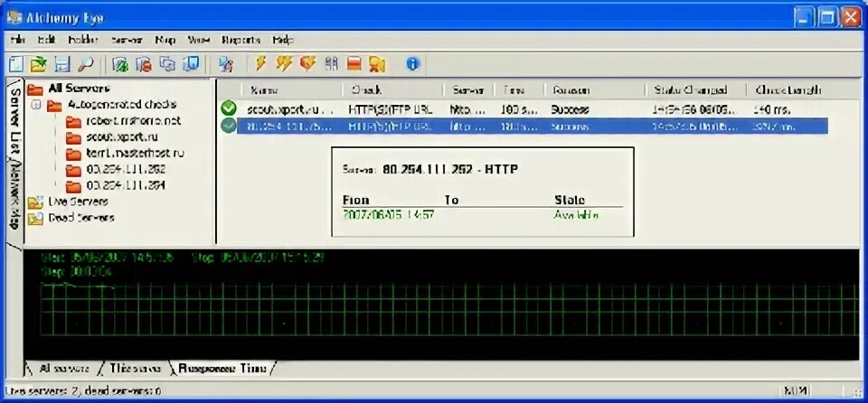Viewport: 868px width, 403px height.
Task: Sort by the Time column header
Action: (x=519, y=89)
